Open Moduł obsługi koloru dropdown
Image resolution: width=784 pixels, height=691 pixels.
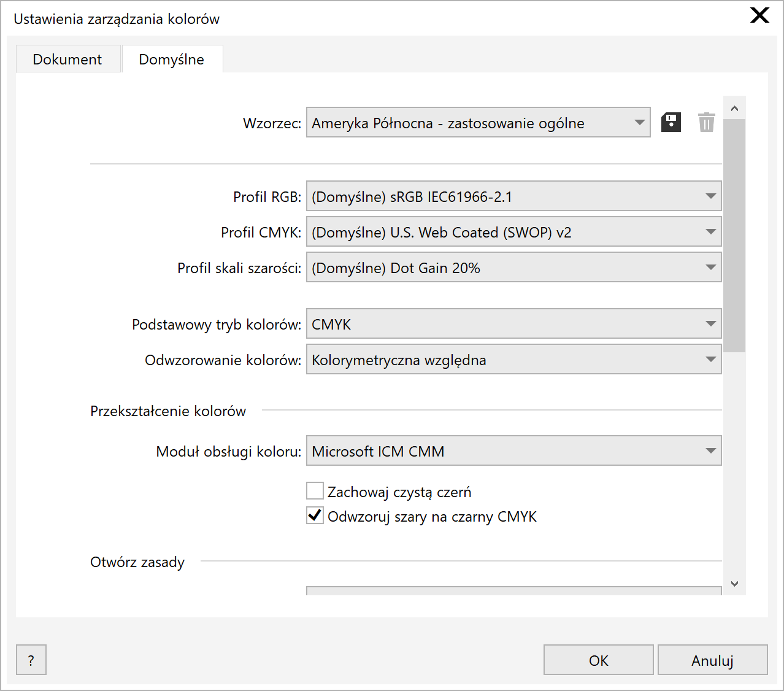[x=513, y=451]
